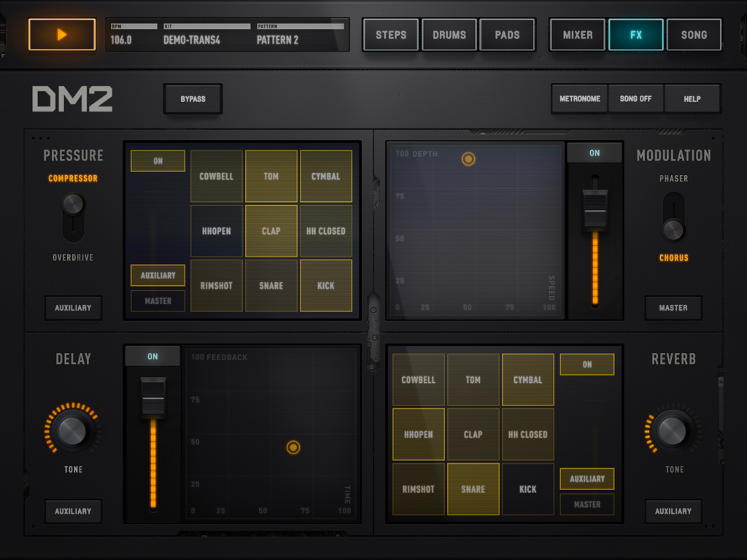Toggle the Modulation ON switch

tap(595, 153)
